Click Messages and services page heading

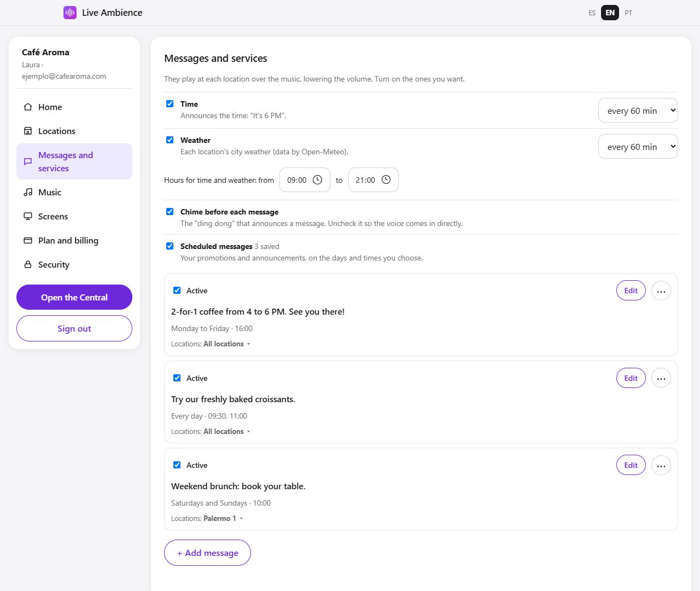[215, 59]
